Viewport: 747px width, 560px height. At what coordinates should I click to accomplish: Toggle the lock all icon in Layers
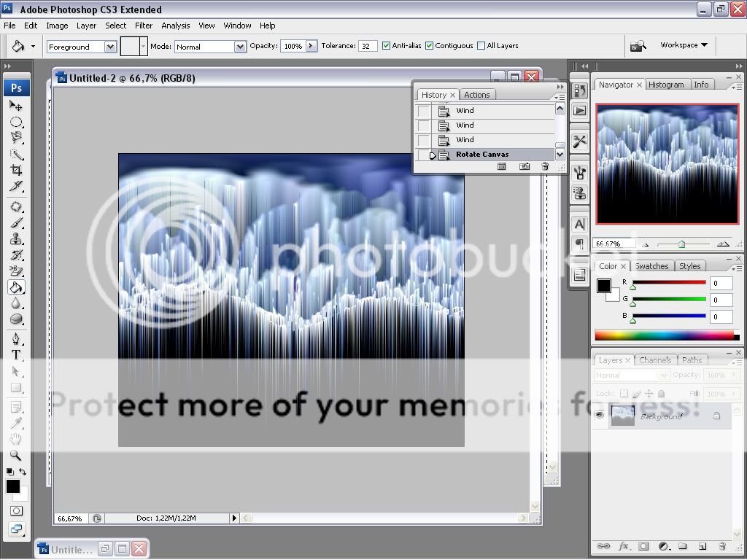tap(661, 393)
